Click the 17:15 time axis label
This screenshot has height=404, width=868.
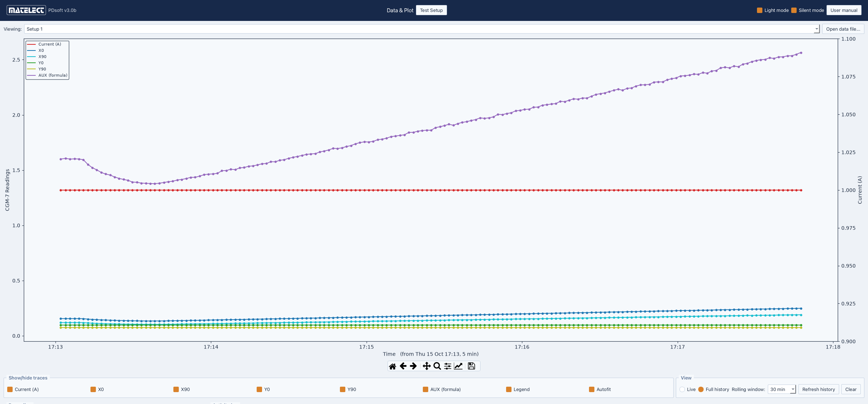click(366, 347)
